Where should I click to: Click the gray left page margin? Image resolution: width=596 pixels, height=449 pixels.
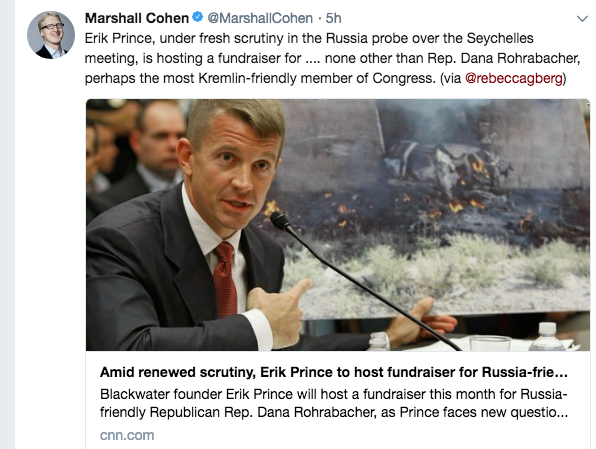click(x=7, y=224)
